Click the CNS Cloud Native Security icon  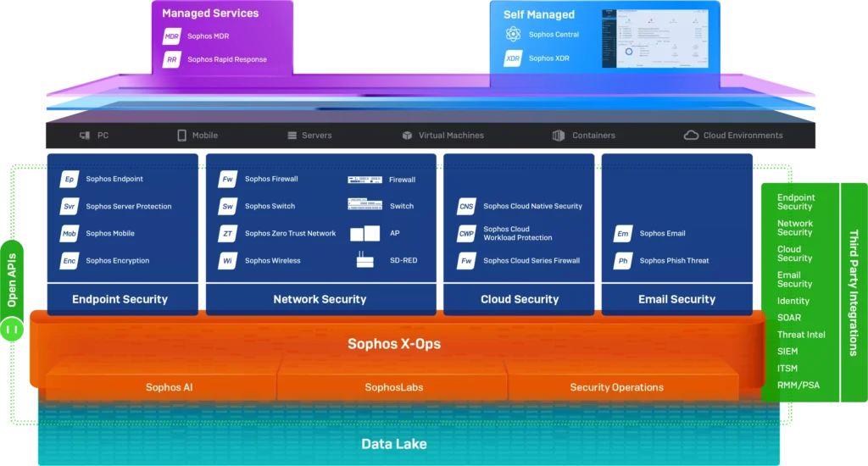466,207
